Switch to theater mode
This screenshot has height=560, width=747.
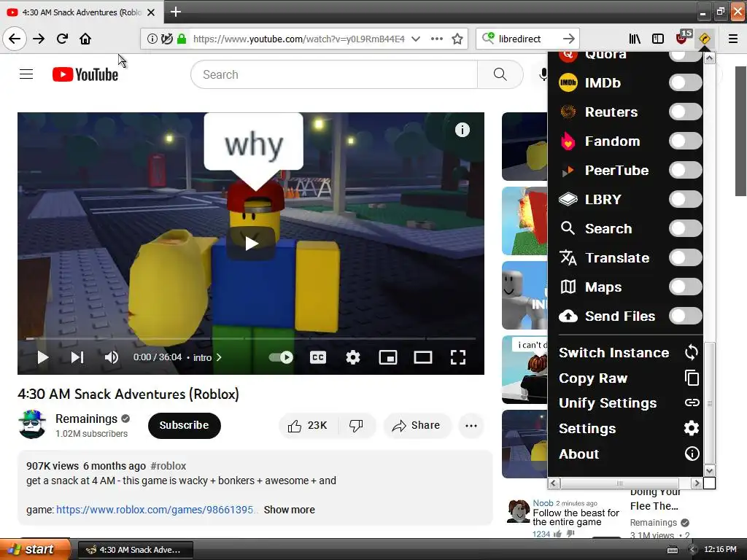pyautogui.click(x=422, y=357)
